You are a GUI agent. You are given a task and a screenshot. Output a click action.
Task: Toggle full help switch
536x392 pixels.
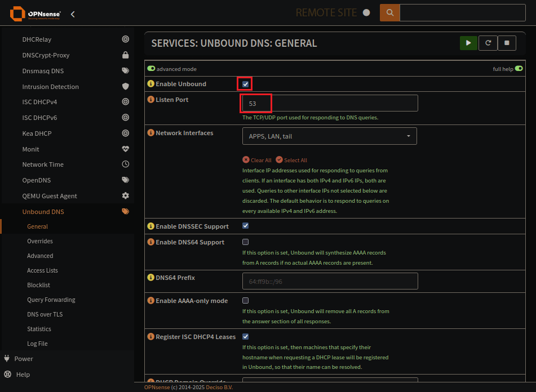click(x=519, y=69)
